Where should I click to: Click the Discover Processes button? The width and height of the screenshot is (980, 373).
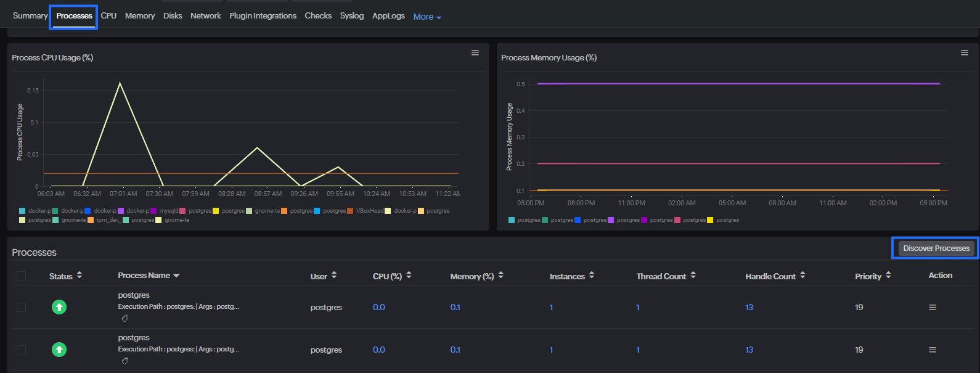click(x=936, y=248)
